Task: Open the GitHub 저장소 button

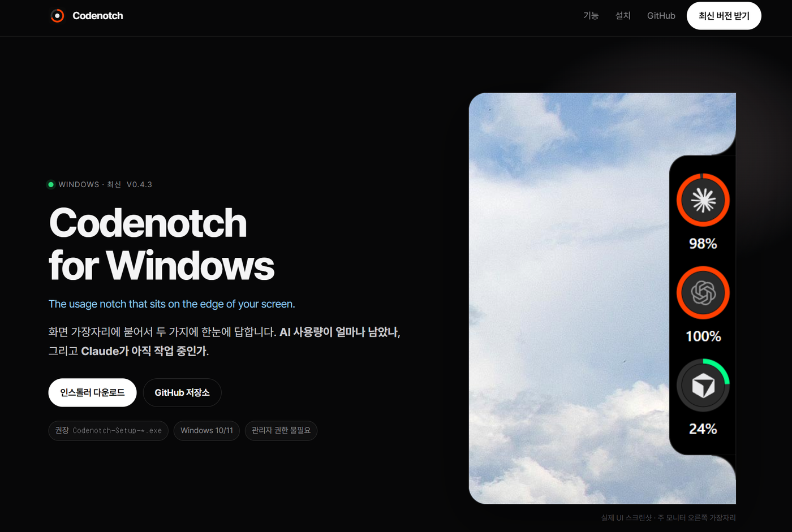Action: (182, 392)
